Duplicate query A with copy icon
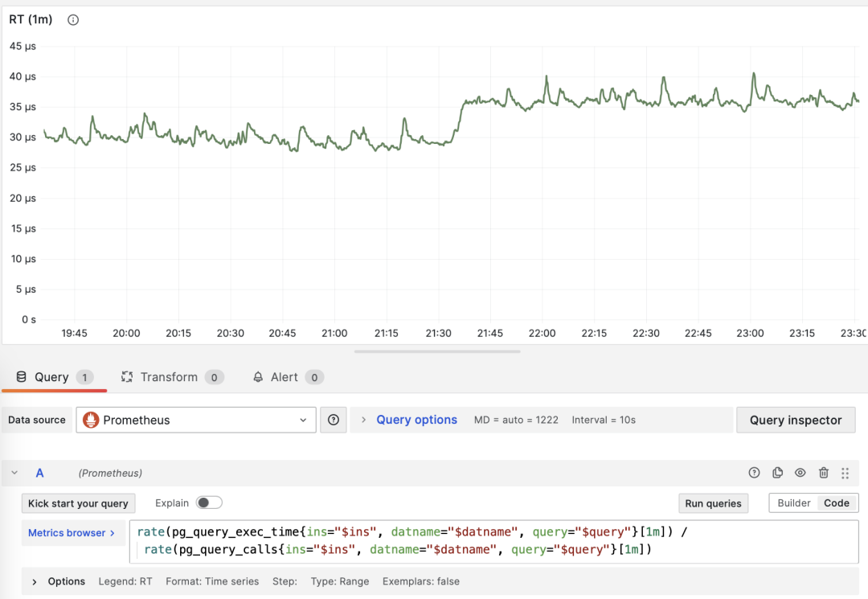 tap(777, 473)
